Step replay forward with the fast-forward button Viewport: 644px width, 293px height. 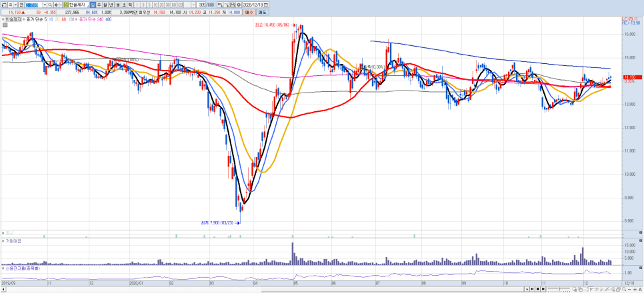coord(543,289)
